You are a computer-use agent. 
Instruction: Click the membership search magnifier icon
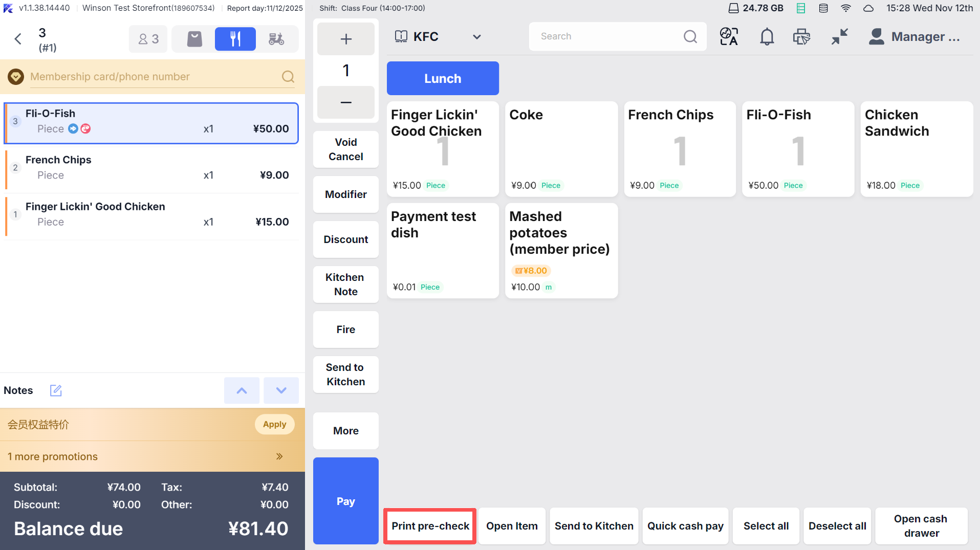pyautogui.click(x=288, y=77)
